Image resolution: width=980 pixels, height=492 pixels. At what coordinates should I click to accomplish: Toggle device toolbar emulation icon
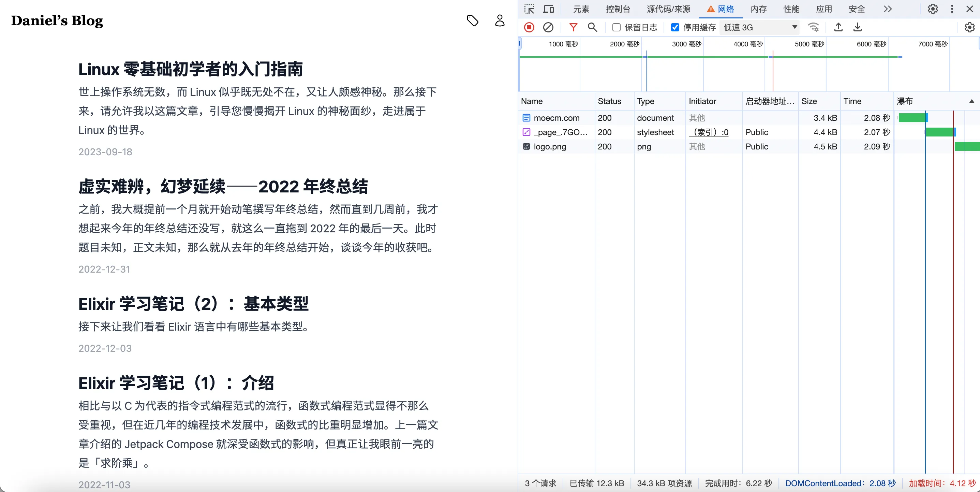(548, 9)
